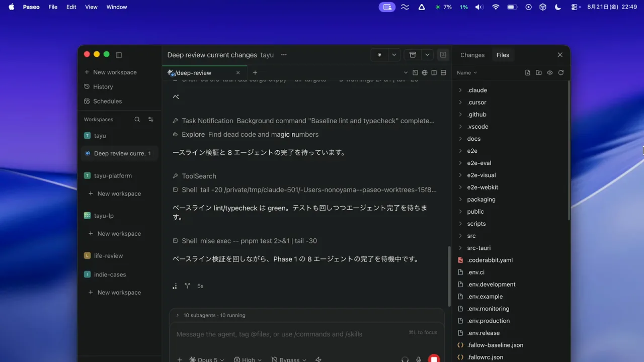Open the dropdown next to archive button

tap(427, 55)
